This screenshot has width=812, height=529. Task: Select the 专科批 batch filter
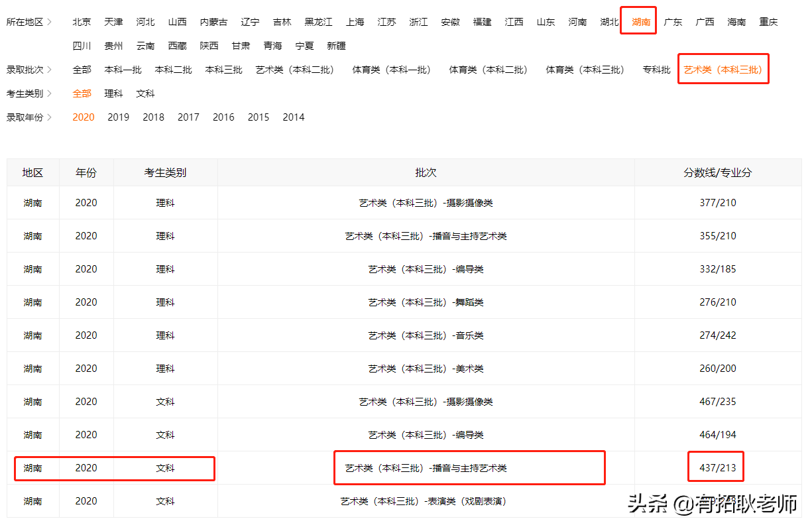pyautogui.click(x=656, y=69)
